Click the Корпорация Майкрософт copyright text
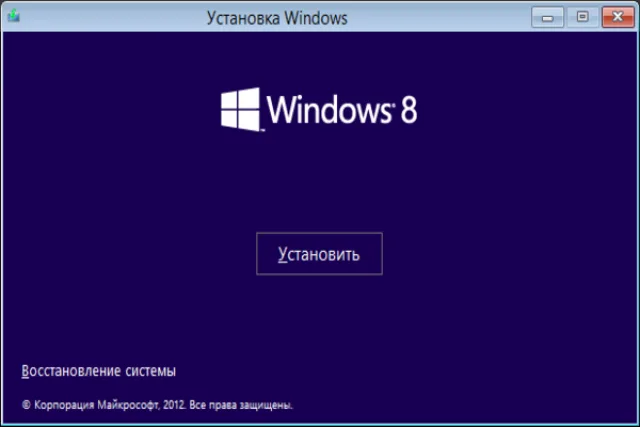The image size is (640, 427). (157, 405)
